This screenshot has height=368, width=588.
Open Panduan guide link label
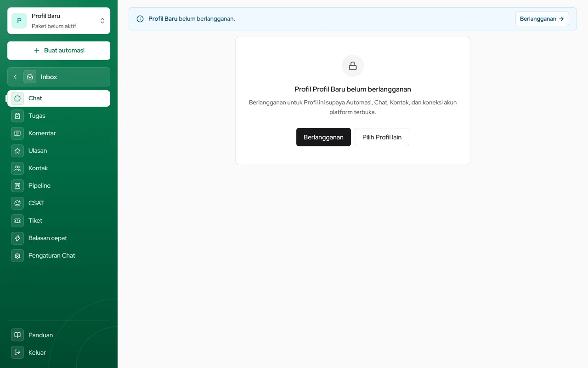pos(41,335)
